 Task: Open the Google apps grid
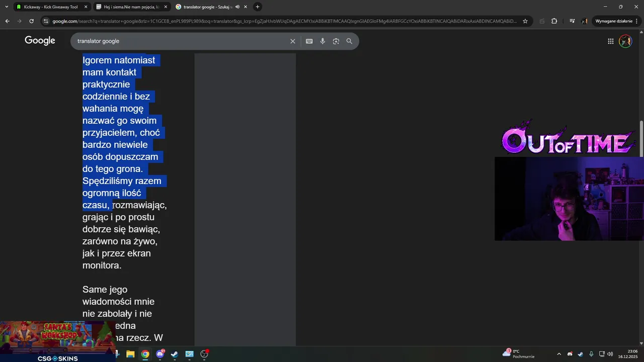pos(610,41)
